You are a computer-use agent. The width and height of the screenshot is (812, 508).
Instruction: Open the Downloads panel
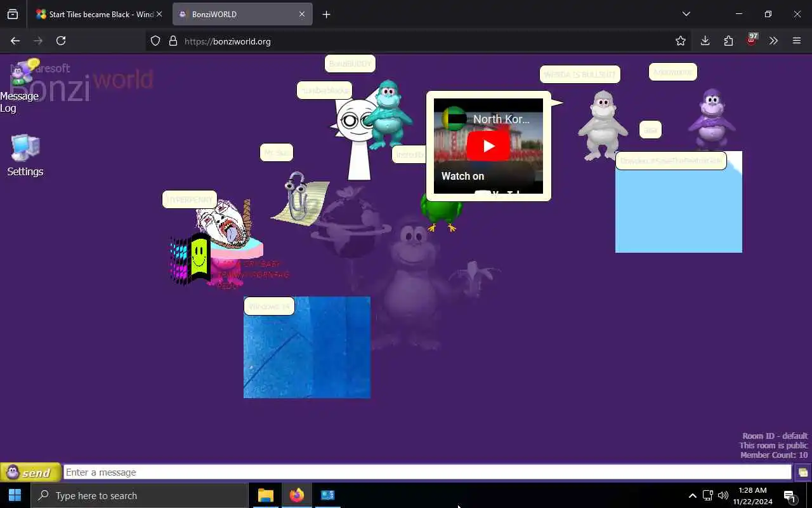pos(705,41)
